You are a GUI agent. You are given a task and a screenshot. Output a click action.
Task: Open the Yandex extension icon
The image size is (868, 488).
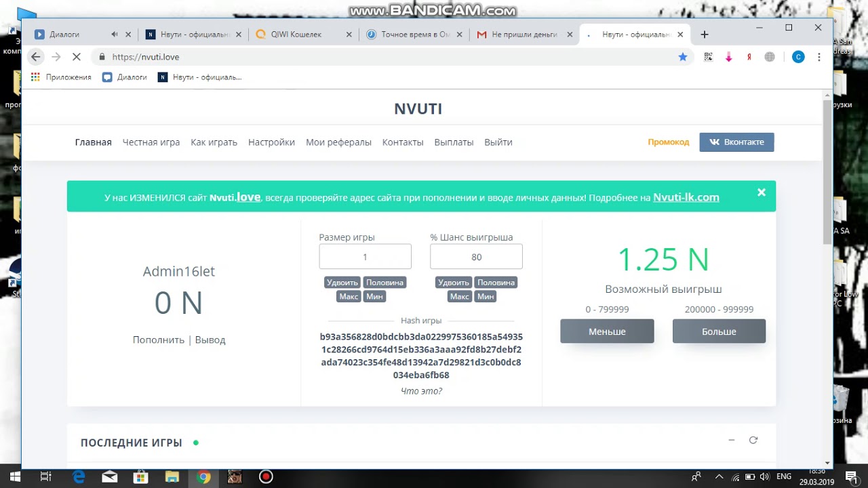pos(749,57)
